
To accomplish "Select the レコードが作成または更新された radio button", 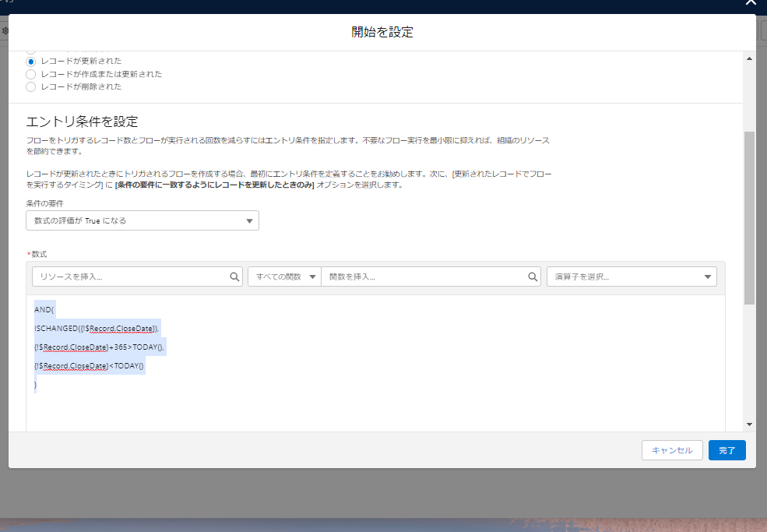I will (x=30, y=74).
